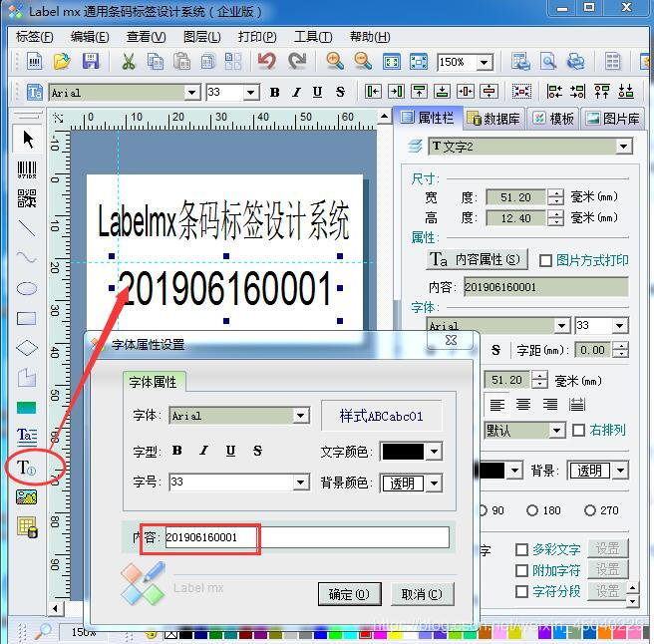Switch to 数据库 tab
Viewport: 654px width, 644px height.
(x=493, y=119)
